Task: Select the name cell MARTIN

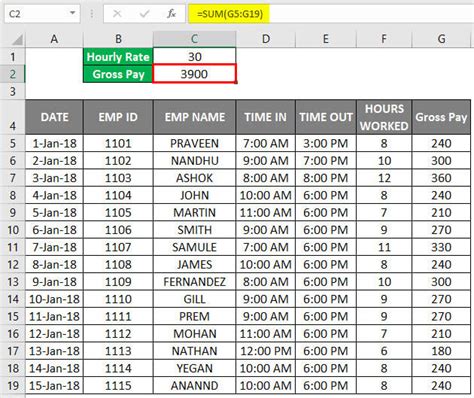Action: point(194,213)
